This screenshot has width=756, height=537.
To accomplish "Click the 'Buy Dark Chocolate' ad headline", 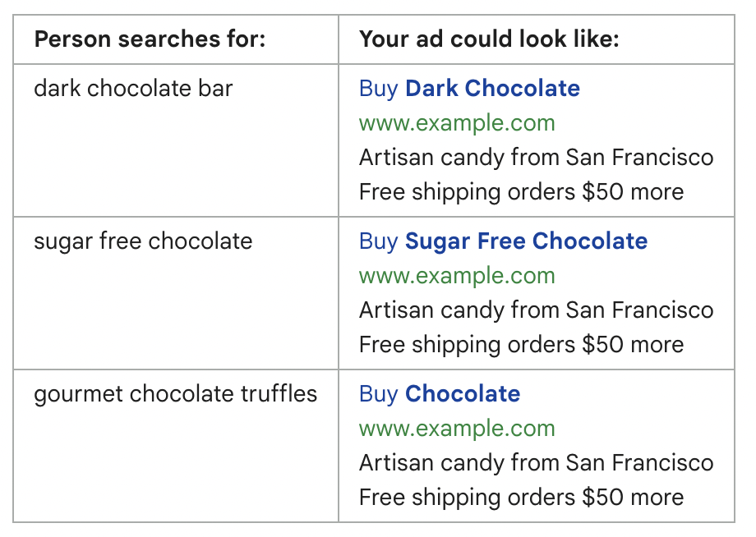I will [469, 89].
